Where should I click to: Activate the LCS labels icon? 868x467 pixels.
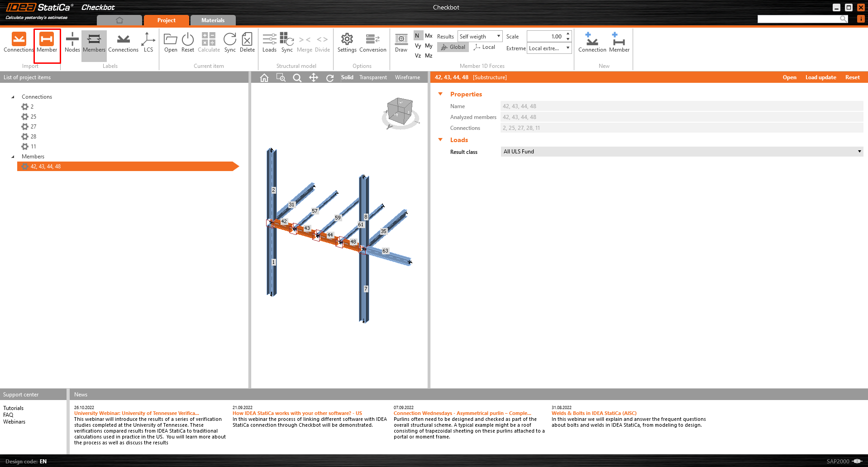(148, 43)
